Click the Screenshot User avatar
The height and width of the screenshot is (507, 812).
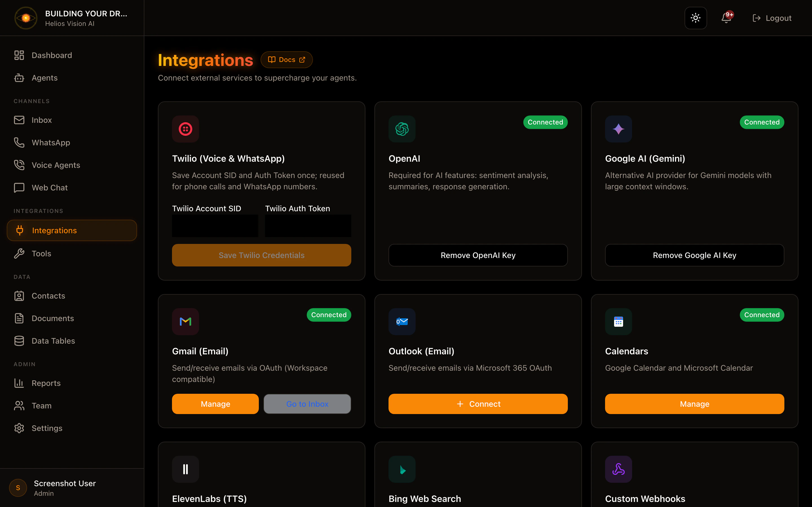(18, 488)
